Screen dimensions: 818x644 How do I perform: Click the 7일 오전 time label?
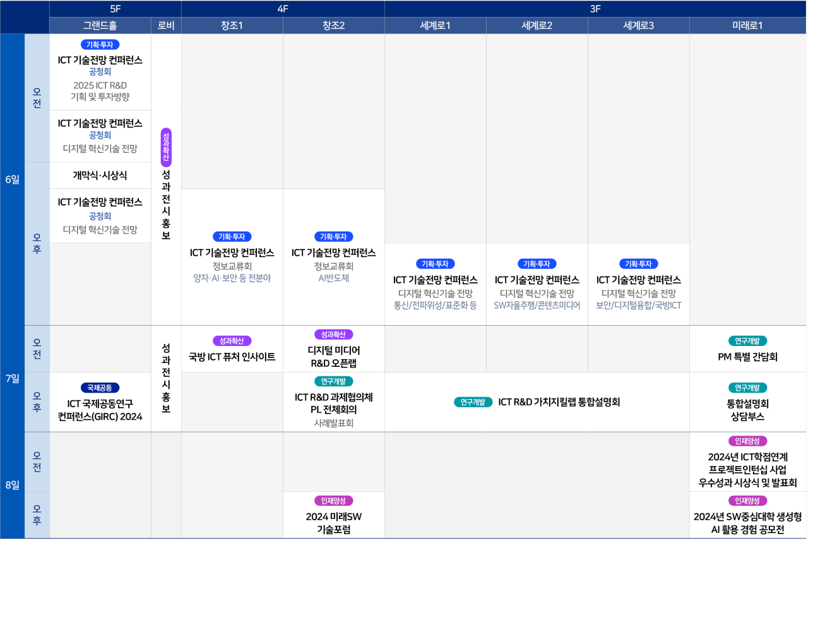[37, 349]
